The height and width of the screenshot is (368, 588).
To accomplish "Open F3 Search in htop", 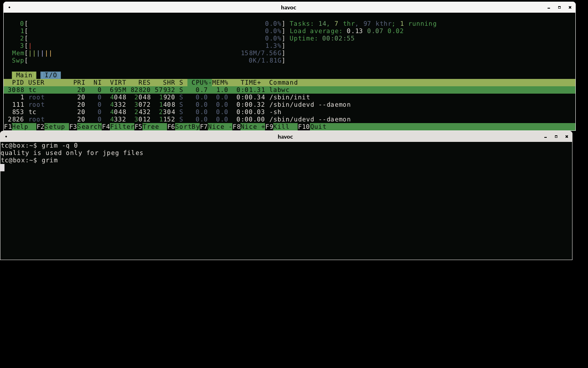I will 85,127.
